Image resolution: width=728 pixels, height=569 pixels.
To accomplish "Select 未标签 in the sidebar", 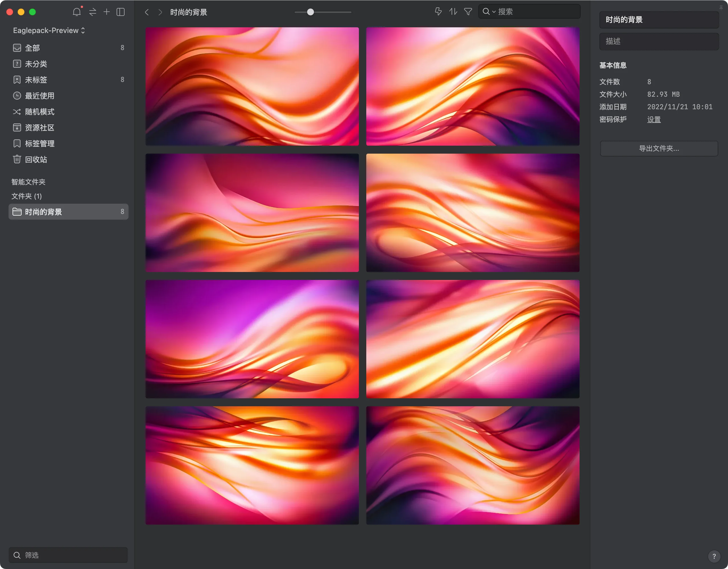I will pyautogui.click(x=68, y=80).
